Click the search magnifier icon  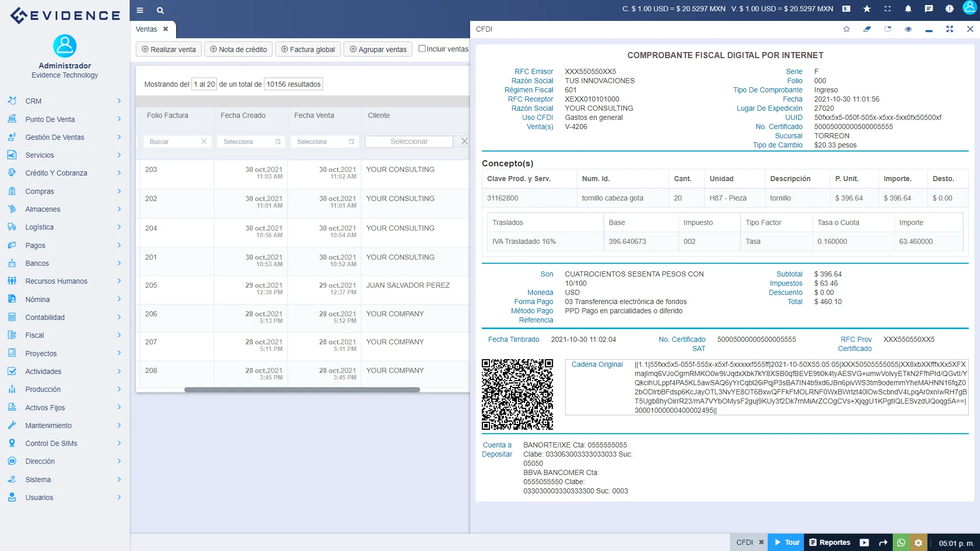(x=160, y=10)
